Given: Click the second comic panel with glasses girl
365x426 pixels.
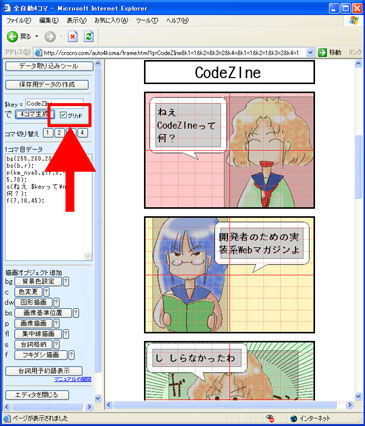Looking at the screenshot, I should click(x=229, y=275).
